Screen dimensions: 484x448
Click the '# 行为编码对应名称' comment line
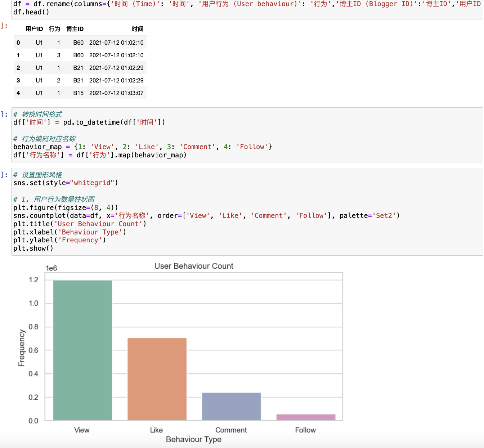point(45,139)
